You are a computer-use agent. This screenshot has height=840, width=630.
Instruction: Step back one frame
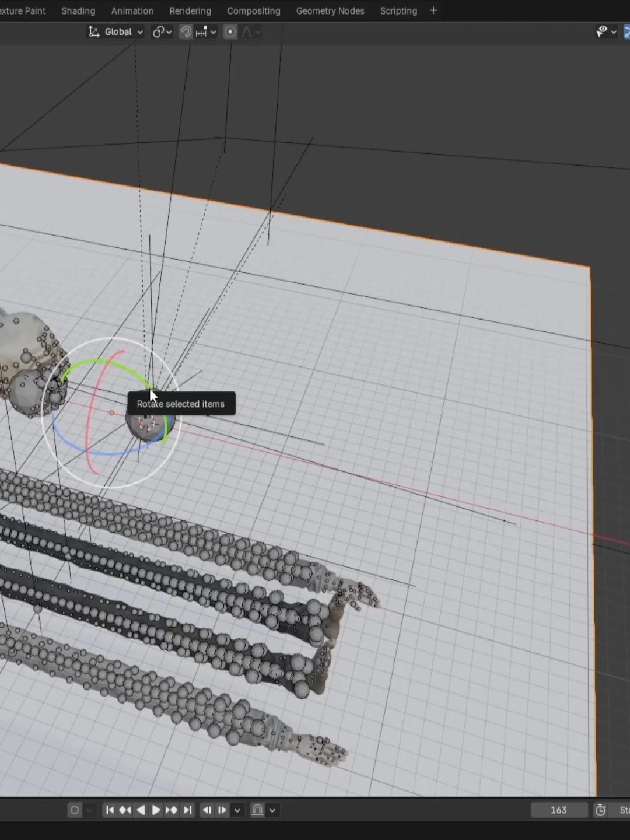[206, 810]
